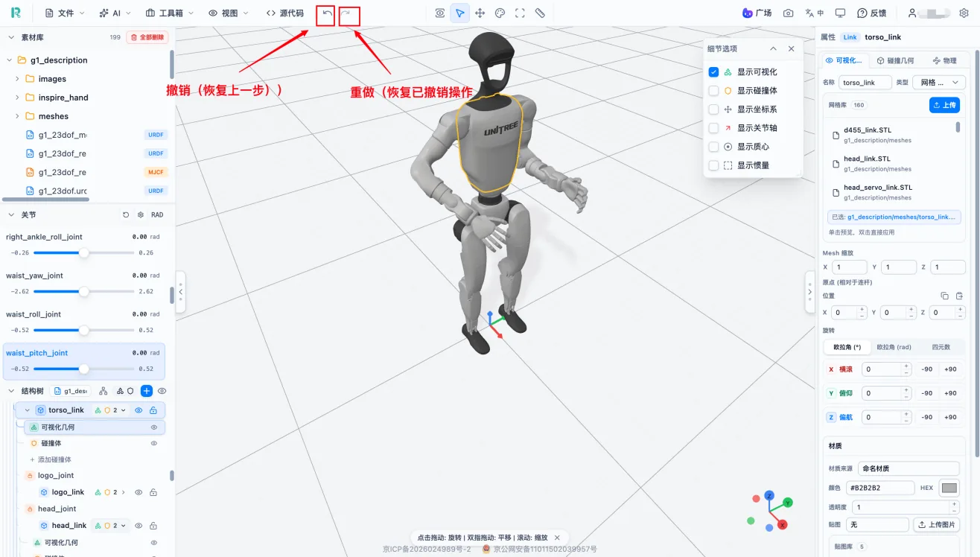The height and width of the screenshot is (557, 980).
Task: Uncheck 显示可视化 checkbox
Action: click(x=713, y=72)
